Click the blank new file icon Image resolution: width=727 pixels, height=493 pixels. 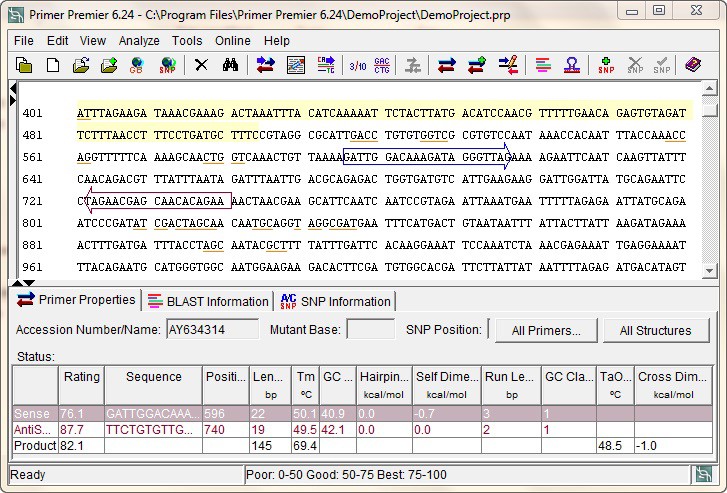(x=53, y=65)
